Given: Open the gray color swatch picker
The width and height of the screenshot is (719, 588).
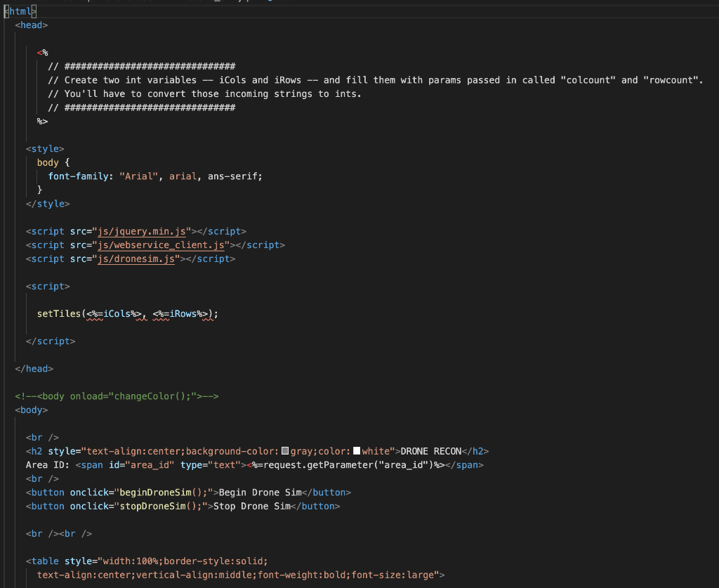Looking at the screenshot, I should point(285,451).
